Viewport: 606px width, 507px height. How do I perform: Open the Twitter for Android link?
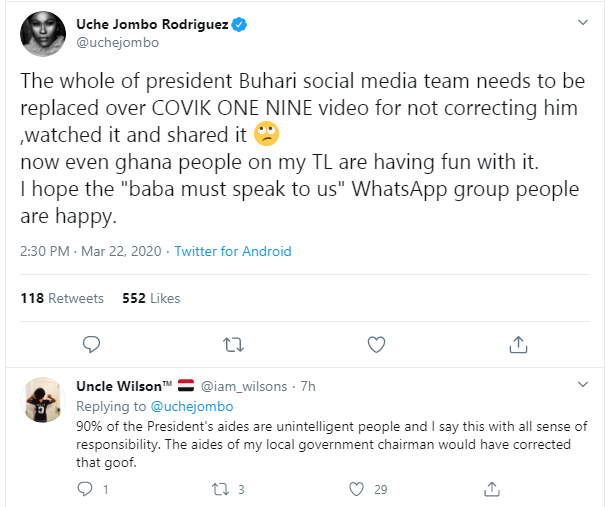coord(233,251)
